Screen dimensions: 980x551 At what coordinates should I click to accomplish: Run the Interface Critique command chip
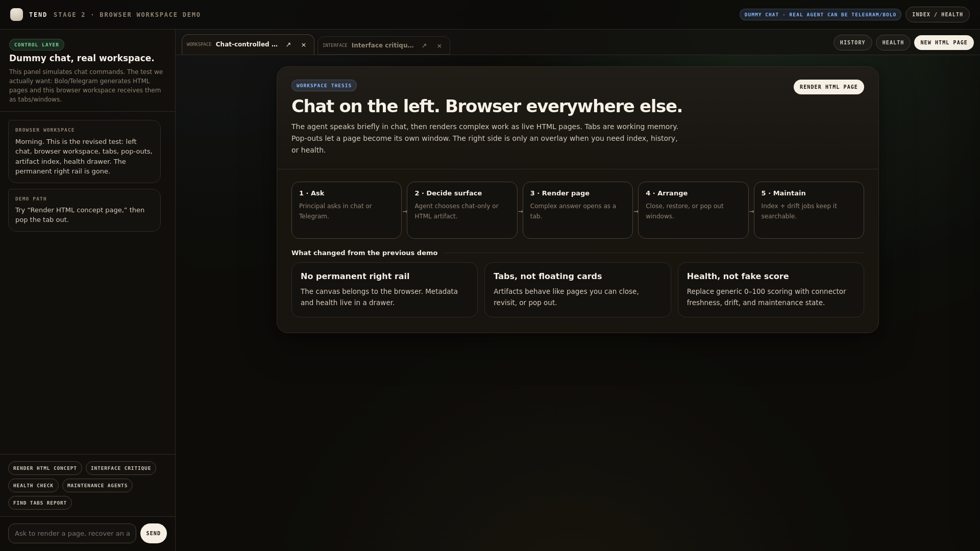coord(121,468)
